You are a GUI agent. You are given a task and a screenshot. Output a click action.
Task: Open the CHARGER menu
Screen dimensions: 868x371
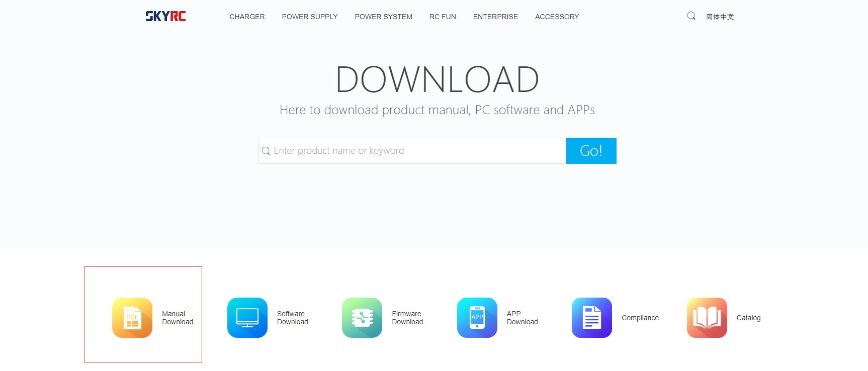click(247, 17)
